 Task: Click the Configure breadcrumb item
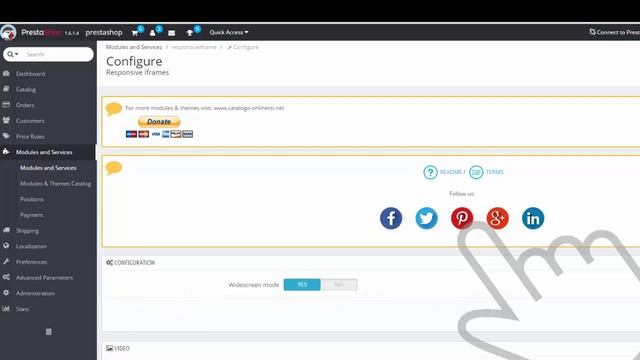coord(243,47)
